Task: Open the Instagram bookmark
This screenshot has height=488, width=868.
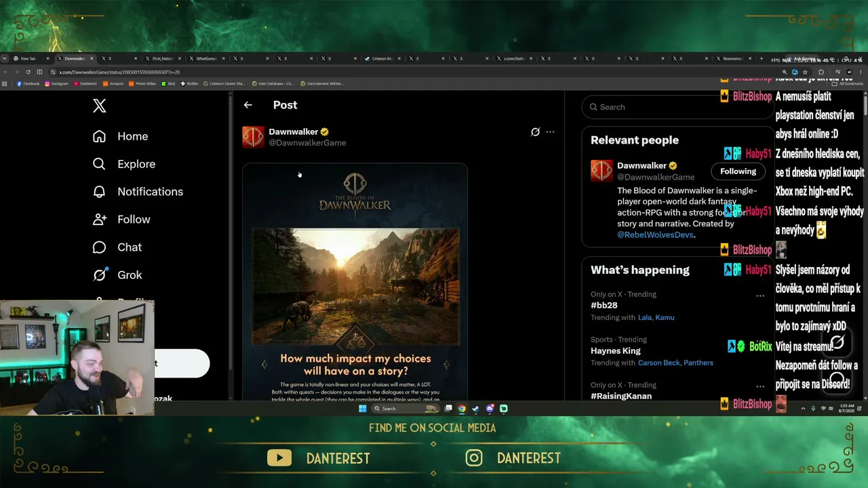Action: 56,84
